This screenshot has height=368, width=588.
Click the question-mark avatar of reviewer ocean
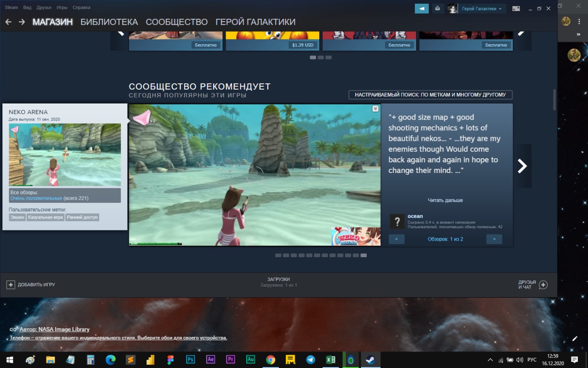[397, 221]
